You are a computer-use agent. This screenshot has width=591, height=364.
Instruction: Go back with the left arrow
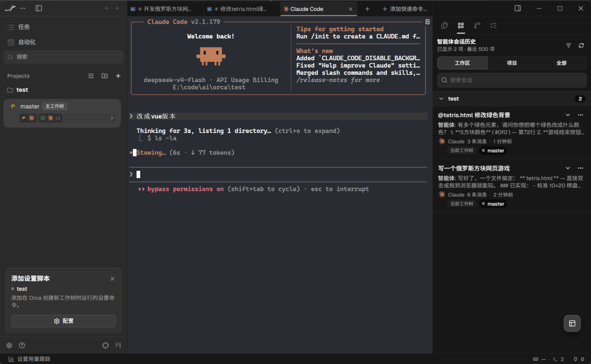[107, 8]
